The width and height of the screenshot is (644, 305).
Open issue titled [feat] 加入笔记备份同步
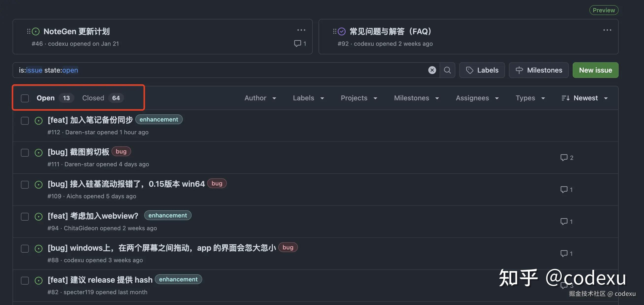(90, 120)
